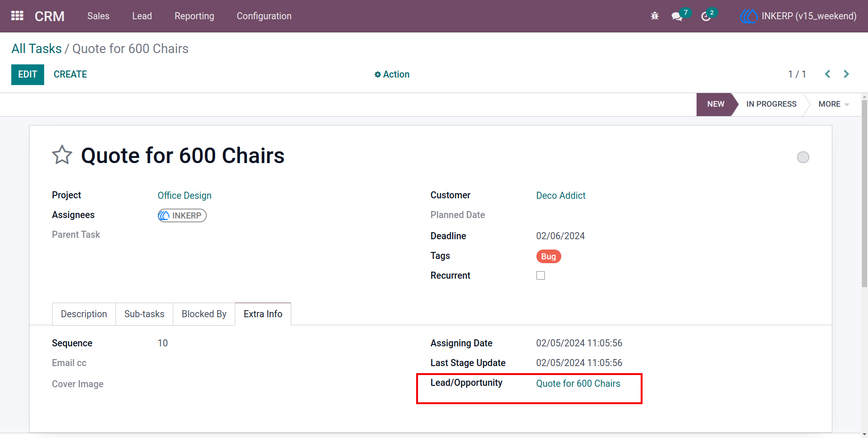Open the Office Design project link
This screenshot has width=868, height=438.
pyautogui.click(x=185, y=196)
